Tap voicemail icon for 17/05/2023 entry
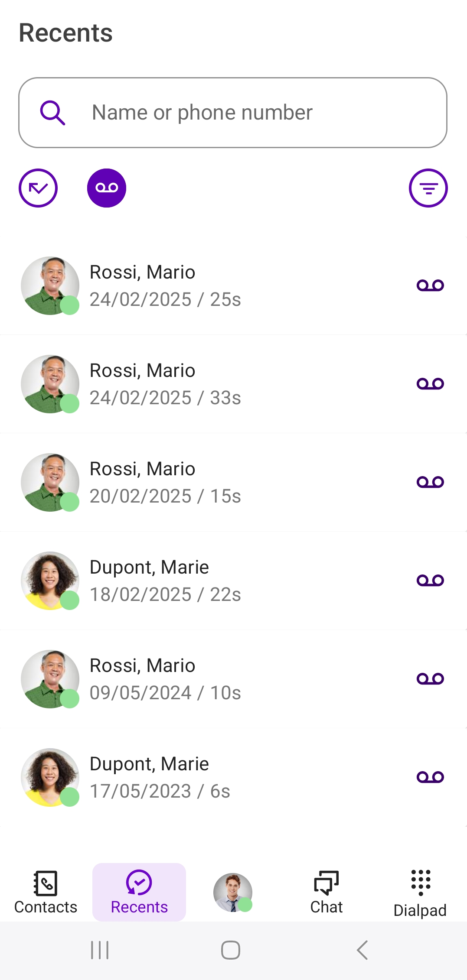Viewport: 467px width, 980px height. pyautogui.click(x=430, y=777)
